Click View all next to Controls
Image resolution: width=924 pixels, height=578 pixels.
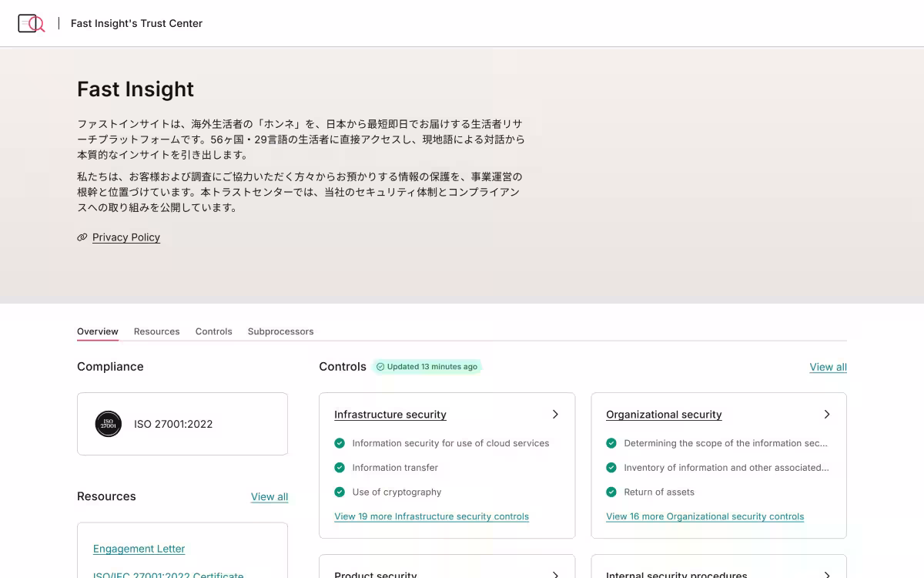tap(828, 367)
